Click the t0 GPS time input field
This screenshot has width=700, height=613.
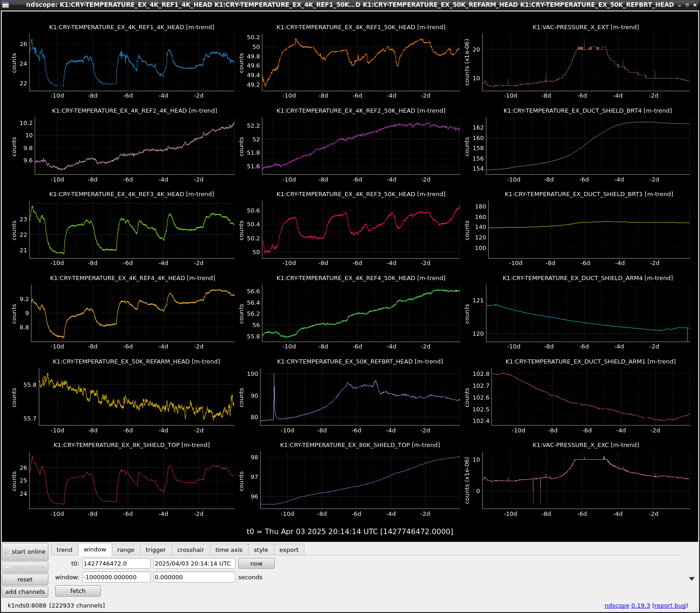116,563
